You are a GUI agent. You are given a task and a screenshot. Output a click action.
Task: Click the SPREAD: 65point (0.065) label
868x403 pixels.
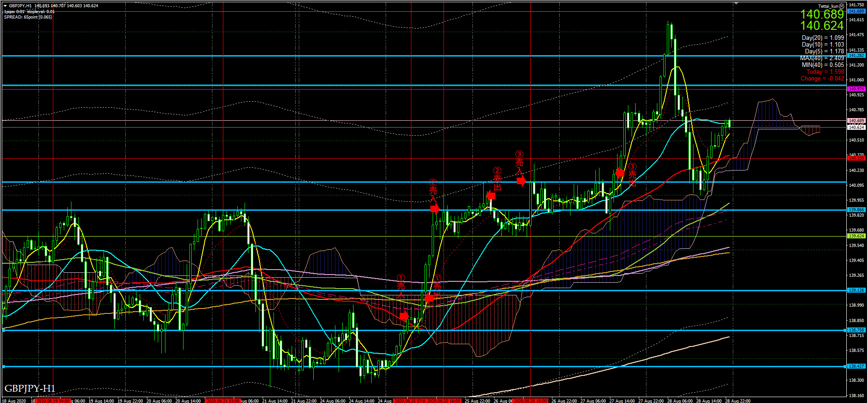point(28,17)
